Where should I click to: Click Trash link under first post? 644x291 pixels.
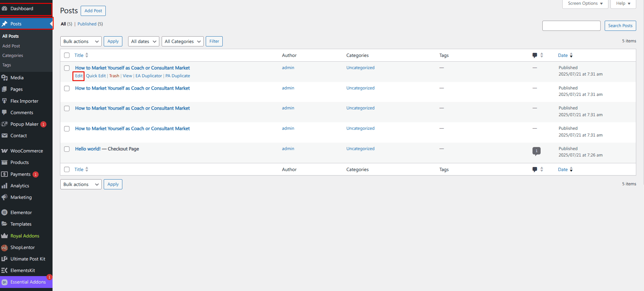(x=114, y=76)
